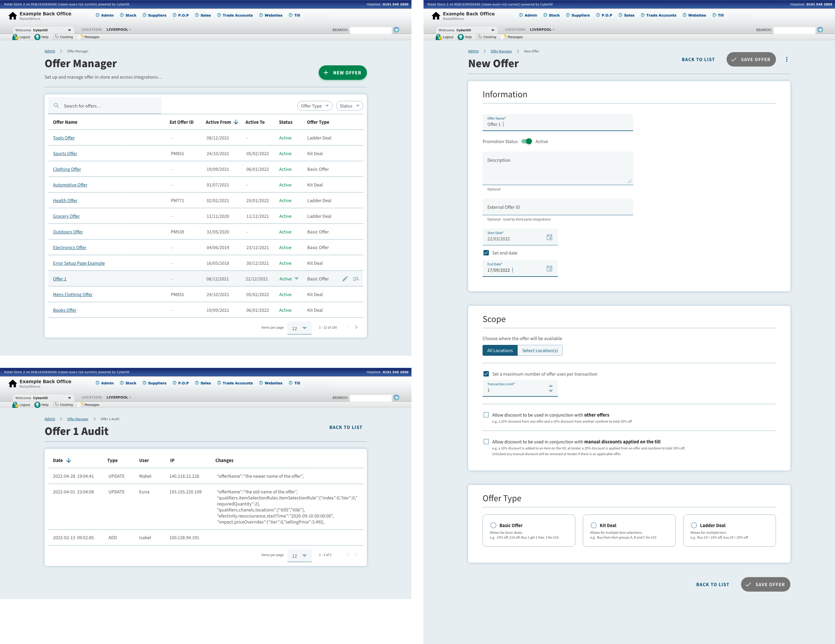The height and width of the screenshot is (644, 835).
Task: Uncheck Set a maximum number of offer uses
Action: point(486,374)
